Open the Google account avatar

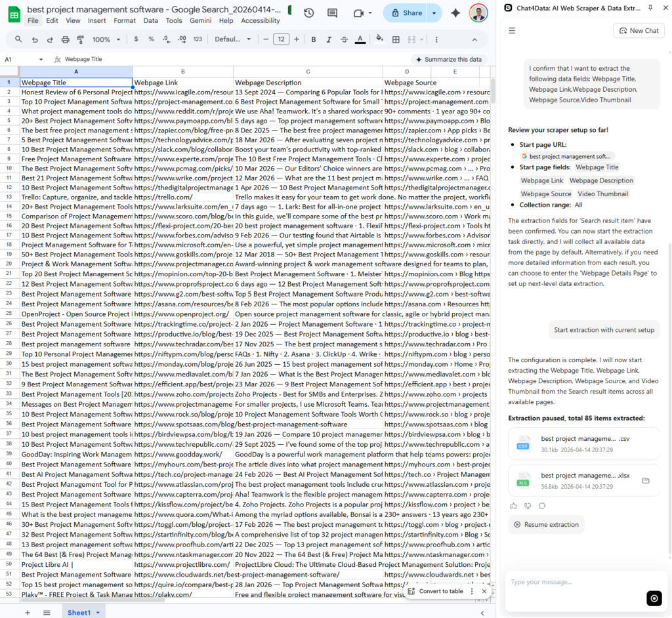point(478,13)
